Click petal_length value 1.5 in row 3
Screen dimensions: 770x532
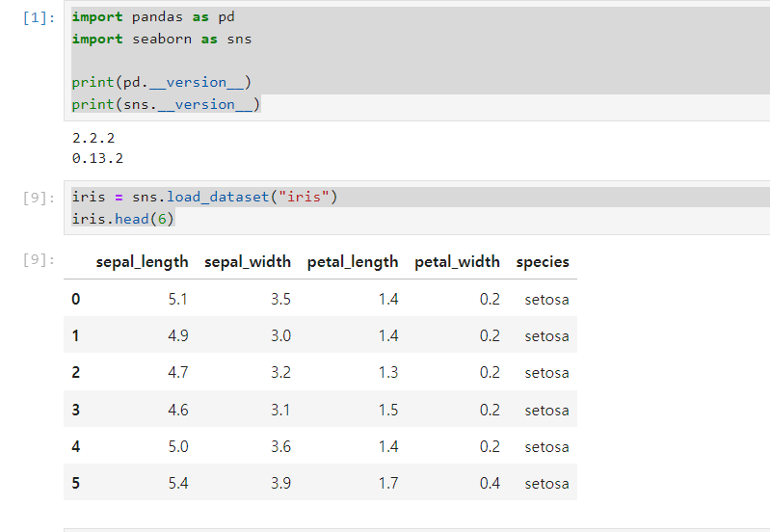pyautogui.click(x=388, y=410)
